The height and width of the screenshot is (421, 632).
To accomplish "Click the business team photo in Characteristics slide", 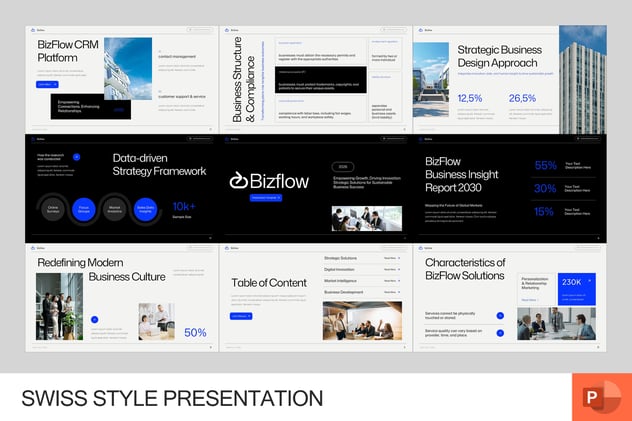I will (x=556, y=324).
